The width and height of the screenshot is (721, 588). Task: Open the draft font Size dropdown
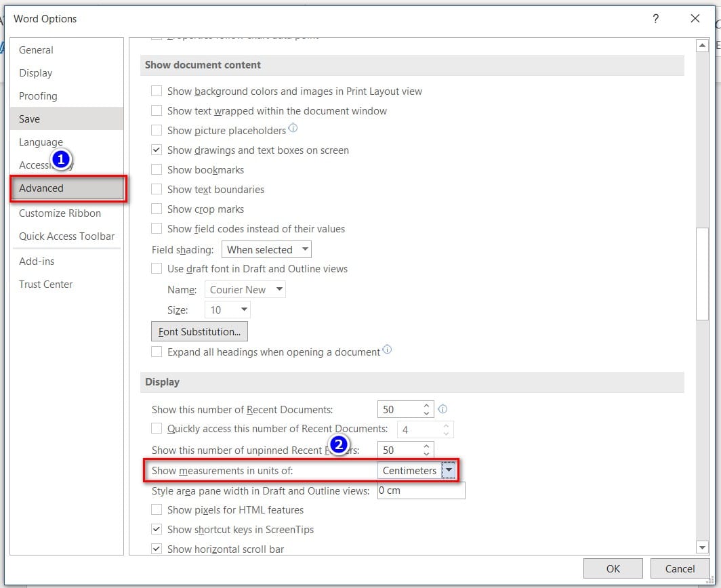click(228, 310)
